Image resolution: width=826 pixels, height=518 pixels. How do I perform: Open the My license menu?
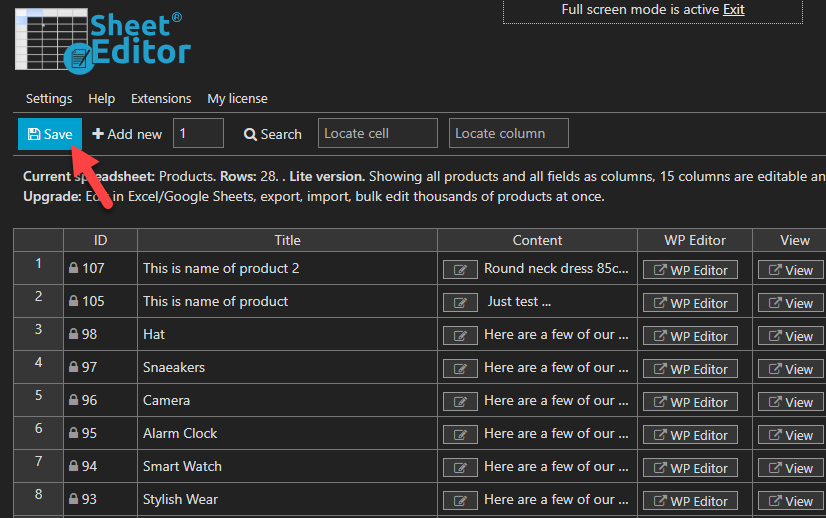point(238,99)
